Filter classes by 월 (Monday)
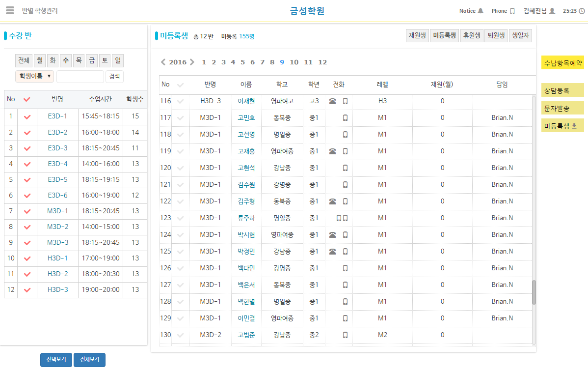 click(40, 60)
